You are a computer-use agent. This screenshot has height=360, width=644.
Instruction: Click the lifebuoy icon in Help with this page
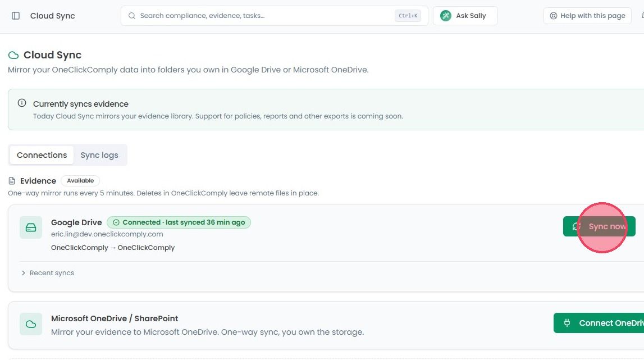[553, 16]
